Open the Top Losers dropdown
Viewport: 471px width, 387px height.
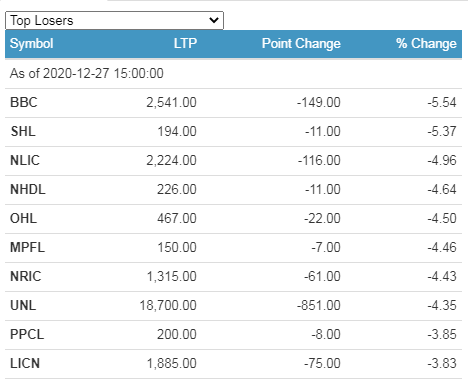point(114,21)
